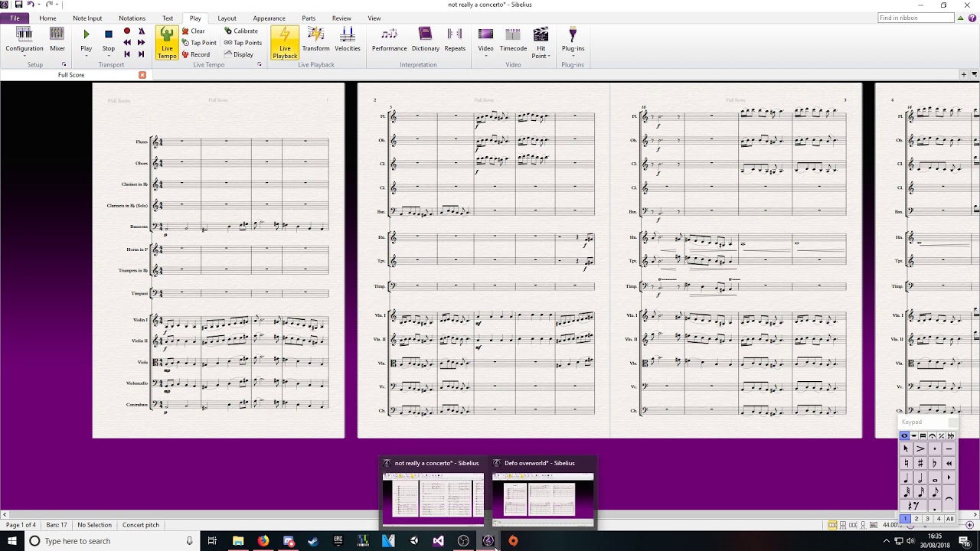Select the accent on Keypad

pos(920,448)
